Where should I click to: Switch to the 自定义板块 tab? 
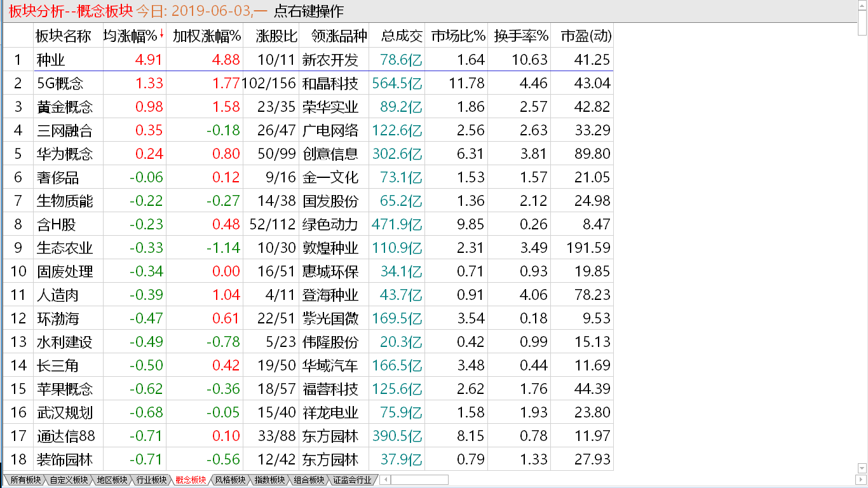pos(69,480)
